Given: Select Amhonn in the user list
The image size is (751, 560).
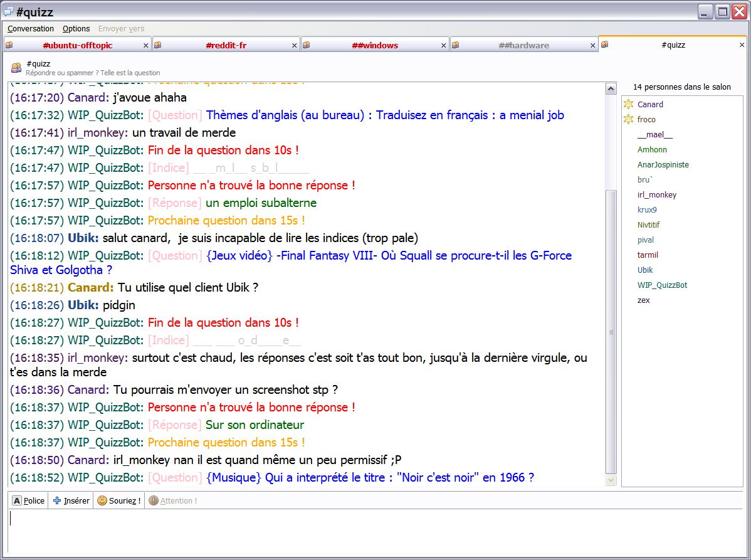Looking at the screenshot, I should coord(652,149).
